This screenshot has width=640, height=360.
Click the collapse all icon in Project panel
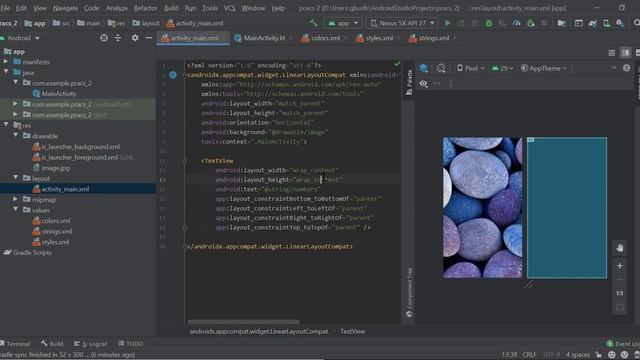[x=118, y=38]
